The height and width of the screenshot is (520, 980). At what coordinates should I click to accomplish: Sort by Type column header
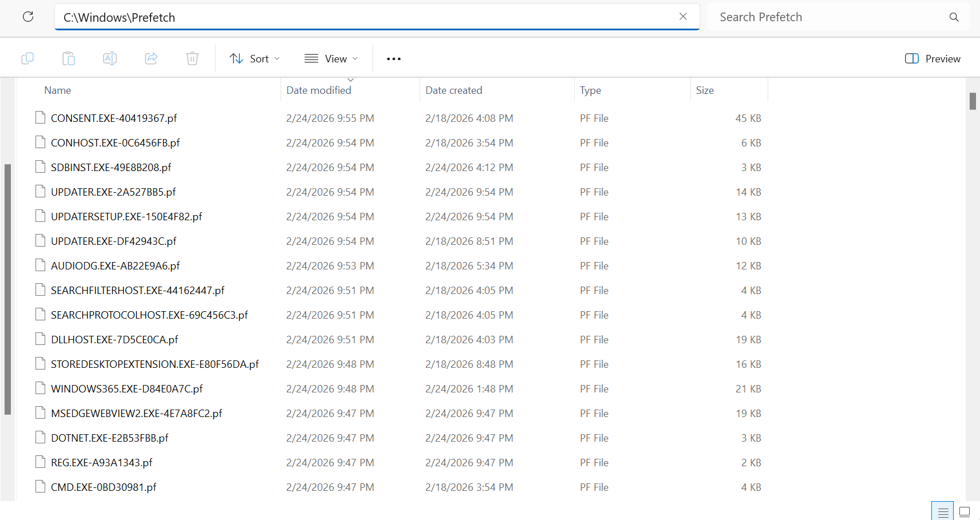pos(590,90)
